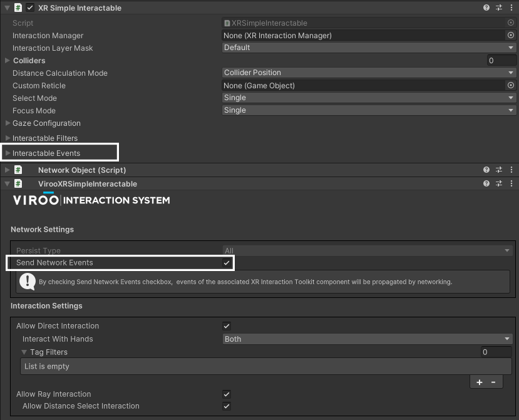Toggle Allow Direct Interaction checkbox
The width and height of the screenshot is (519, 420).
pyautogui.click(x=227, y=326)
